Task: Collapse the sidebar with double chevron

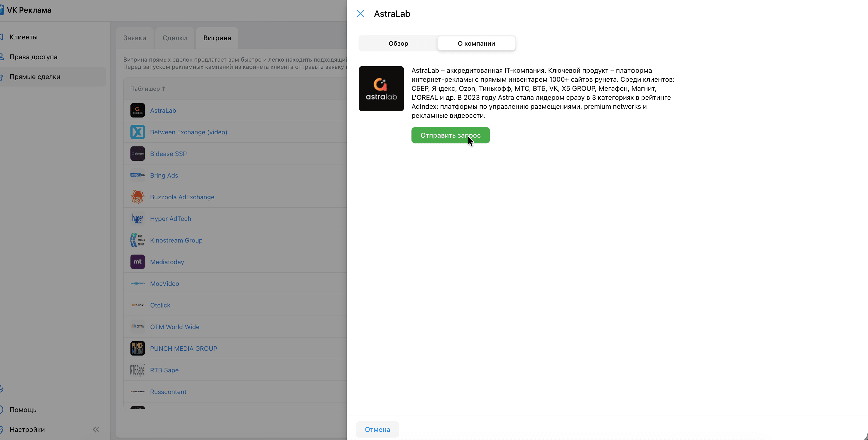Action: [96, 430]
